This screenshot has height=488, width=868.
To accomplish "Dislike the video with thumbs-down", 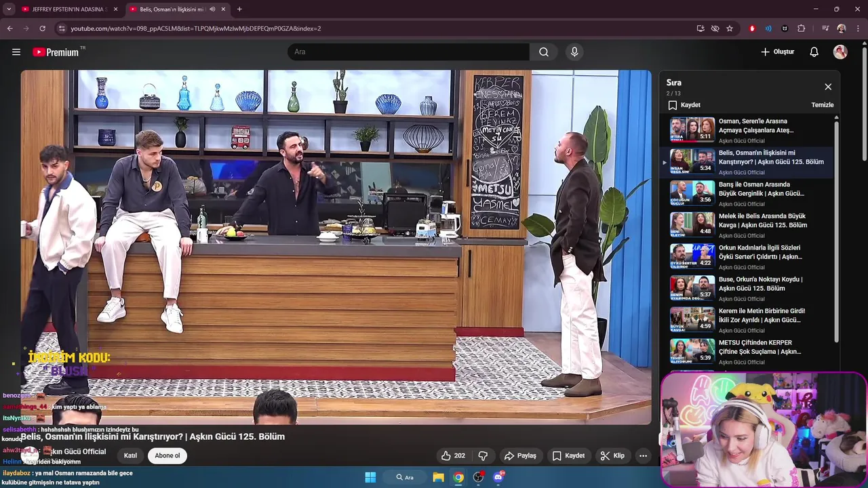I will coord(484,455).
